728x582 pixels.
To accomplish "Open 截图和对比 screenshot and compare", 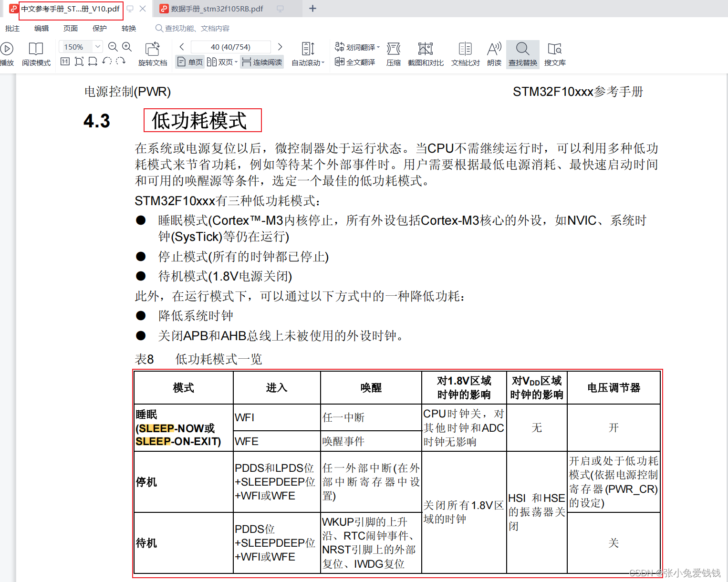I will tap(426, 54).
